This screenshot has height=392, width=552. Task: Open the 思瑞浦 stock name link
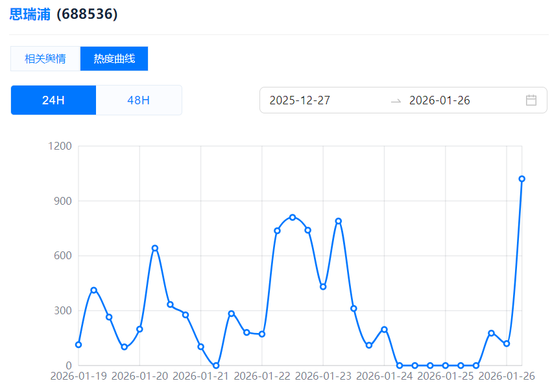pyautogui.click(x=30, y=14)
